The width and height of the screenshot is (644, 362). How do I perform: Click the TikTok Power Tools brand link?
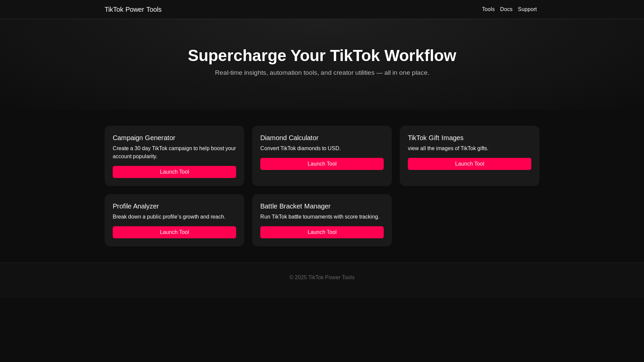coord(133,9)
